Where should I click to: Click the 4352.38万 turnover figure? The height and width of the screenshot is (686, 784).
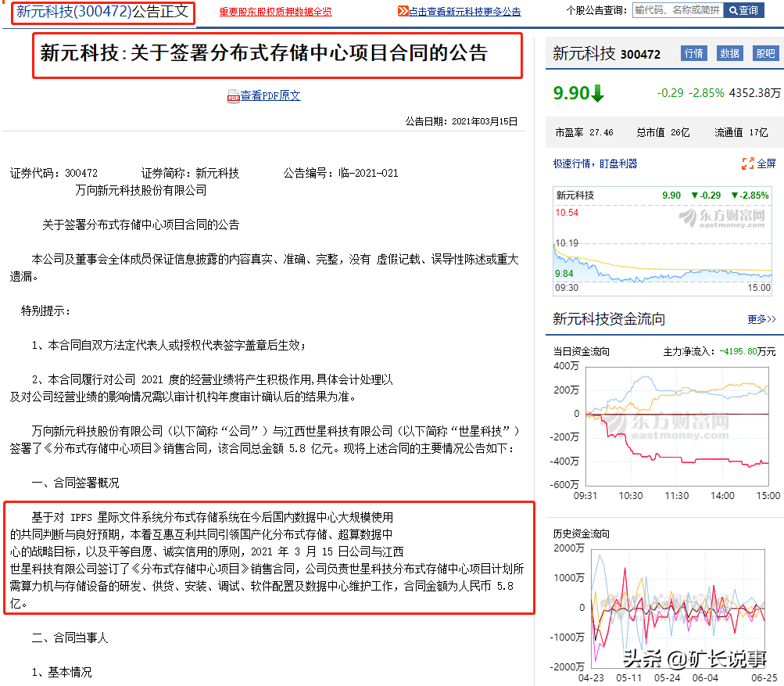click(754, 93)
